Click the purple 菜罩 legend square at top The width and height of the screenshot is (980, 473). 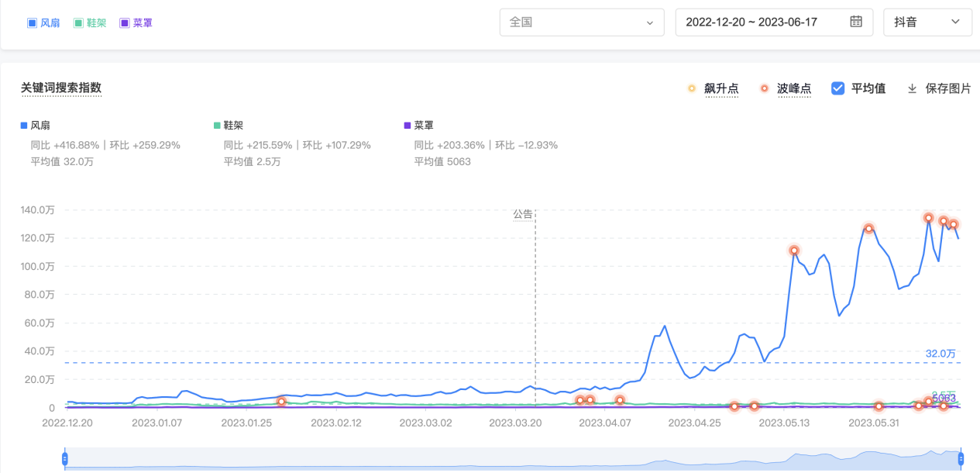click(125, 23)
